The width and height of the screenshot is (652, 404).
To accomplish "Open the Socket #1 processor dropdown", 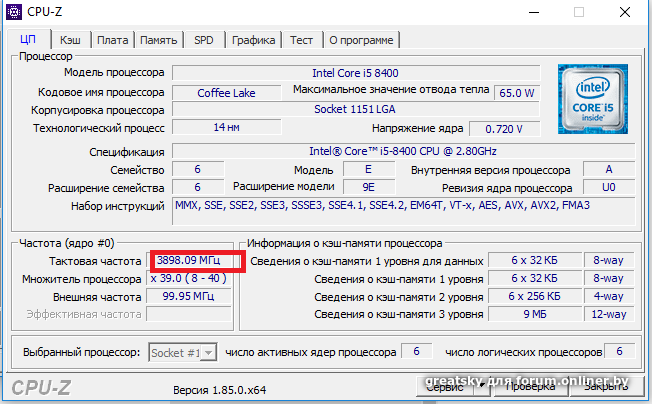I will click(182, 352).
